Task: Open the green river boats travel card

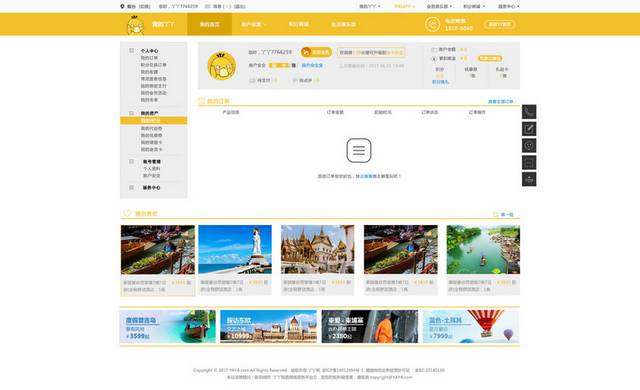Action: click(483, 260)
